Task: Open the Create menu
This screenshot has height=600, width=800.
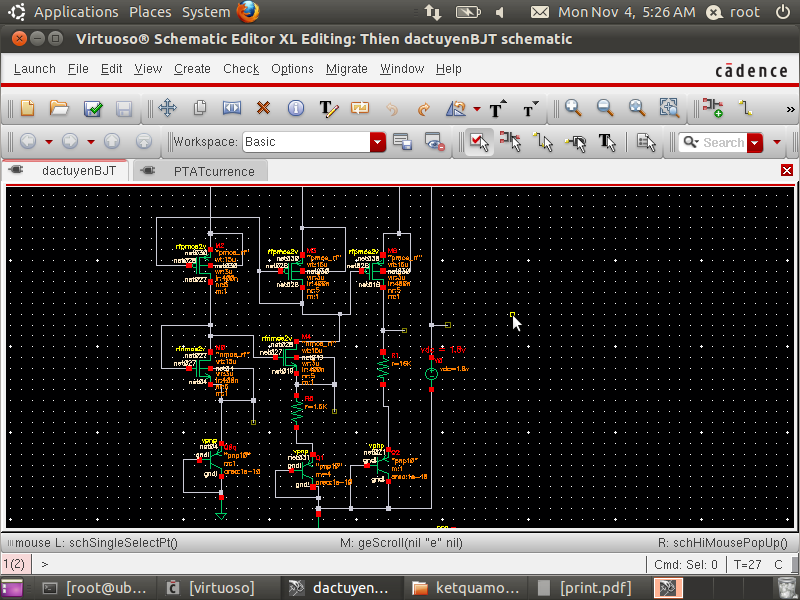Action: tap(192, 69)
